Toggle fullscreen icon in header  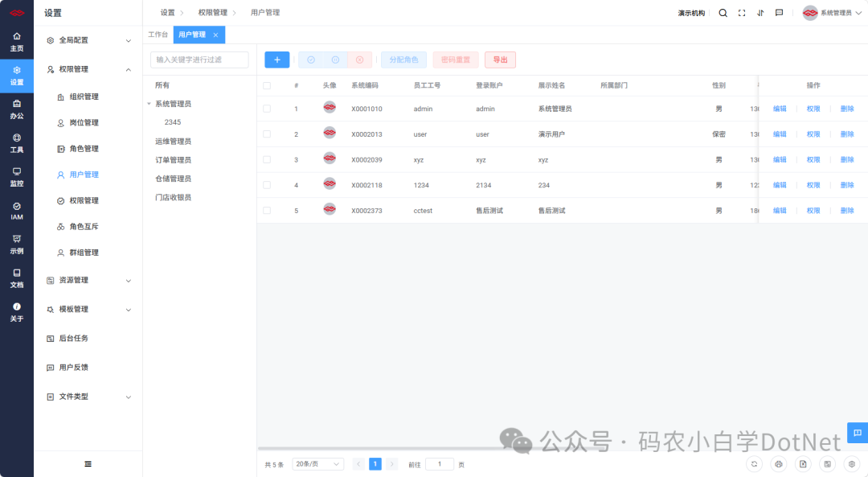[742, 13]
